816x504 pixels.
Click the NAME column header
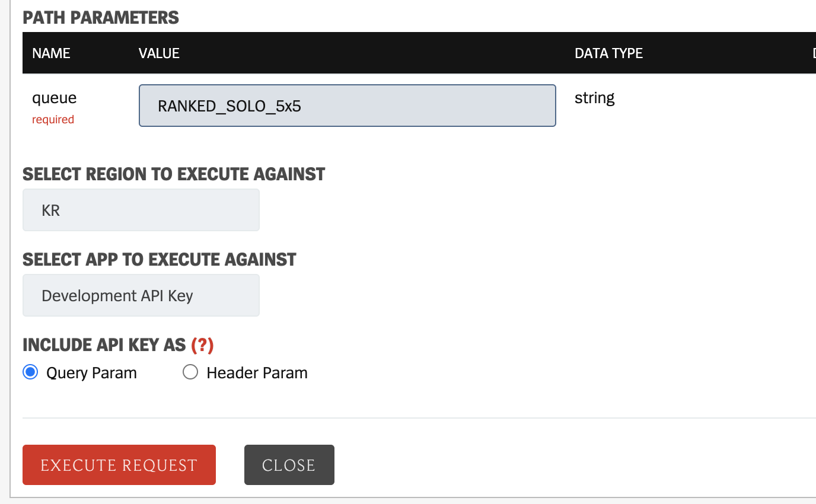click(x=51, y=53)
